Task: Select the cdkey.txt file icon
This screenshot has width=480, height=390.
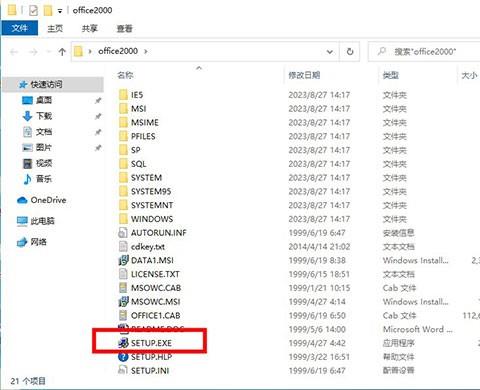Action: [123, 247]
